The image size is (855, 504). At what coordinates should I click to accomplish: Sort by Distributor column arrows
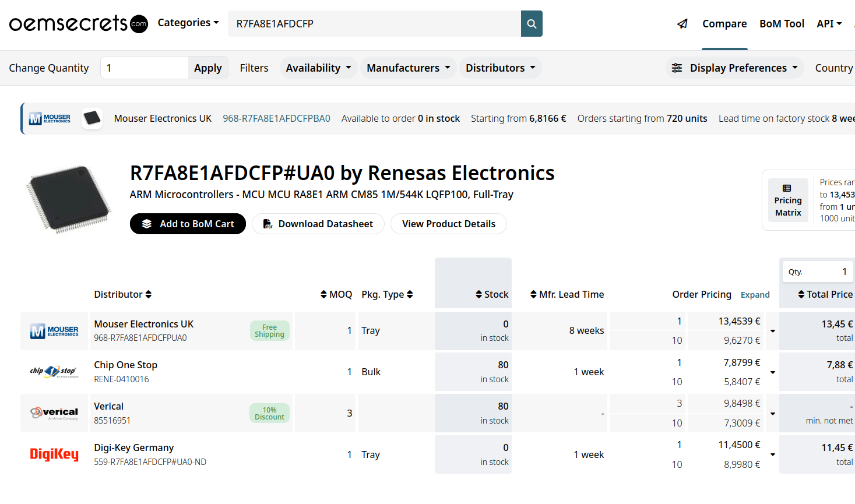149,294
